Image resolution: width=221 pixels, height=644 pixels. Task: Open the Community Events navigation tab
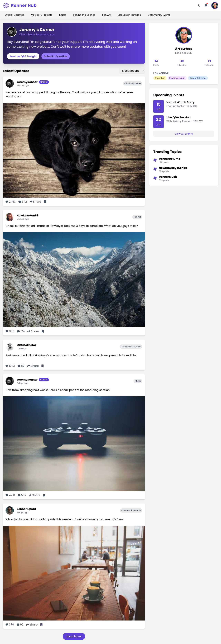(159, 15)
